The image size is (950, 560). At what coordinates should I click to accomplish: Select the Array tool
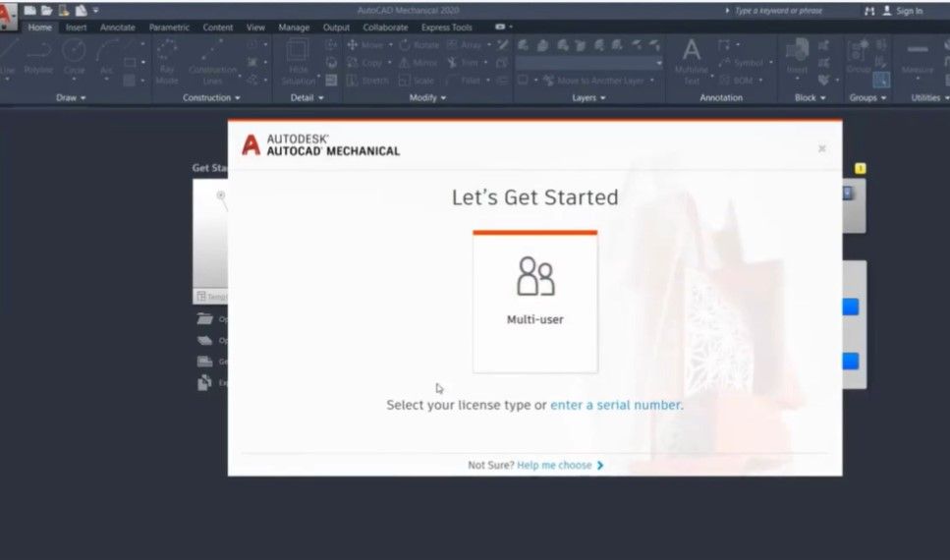coord(464,45)
